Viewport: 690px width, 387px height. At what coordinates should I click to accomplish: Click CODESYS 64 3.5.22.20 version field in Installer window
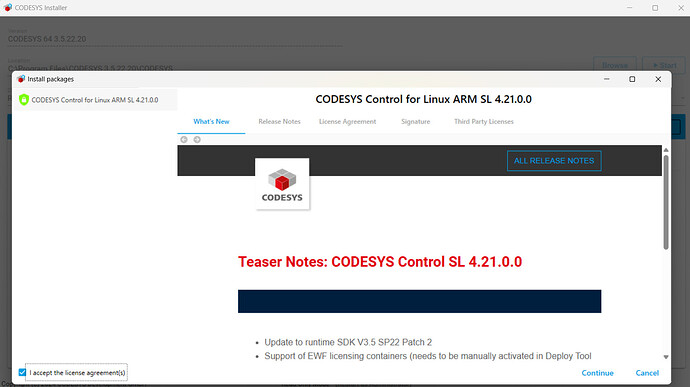pyautogui.click(x=175, y=39)
